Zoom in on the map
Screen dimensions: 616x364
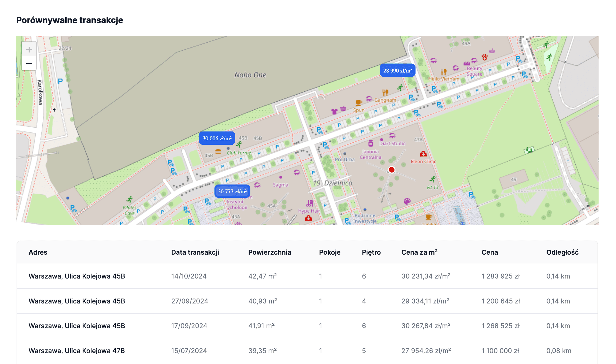coord(29,49)
